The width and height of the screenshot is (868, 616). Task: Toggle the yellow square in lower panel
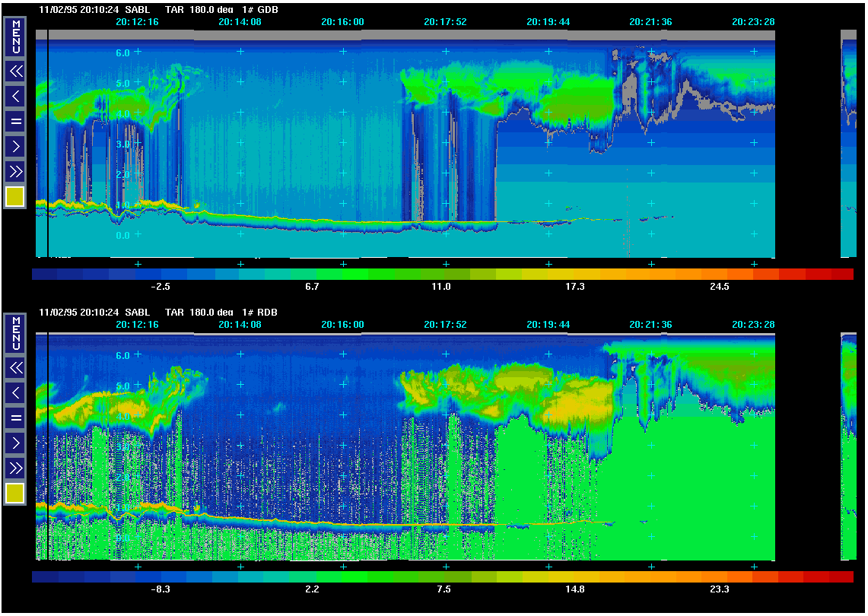[15, 494]
